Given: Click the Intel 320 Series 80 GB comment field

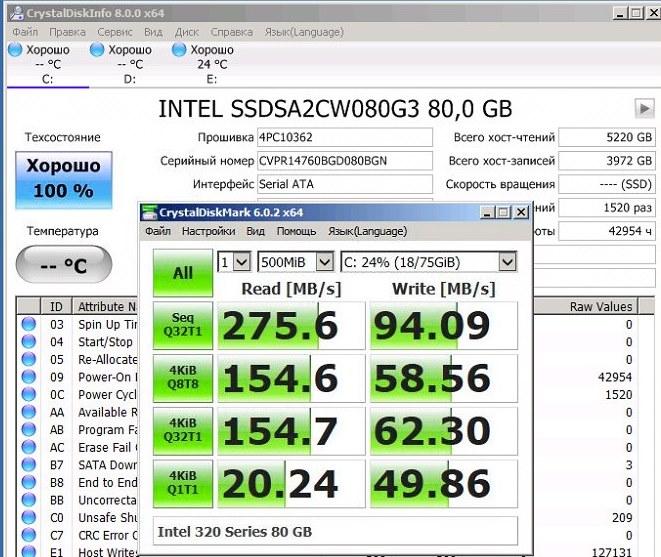Looking at the screenshot, I should pos(335,531).
